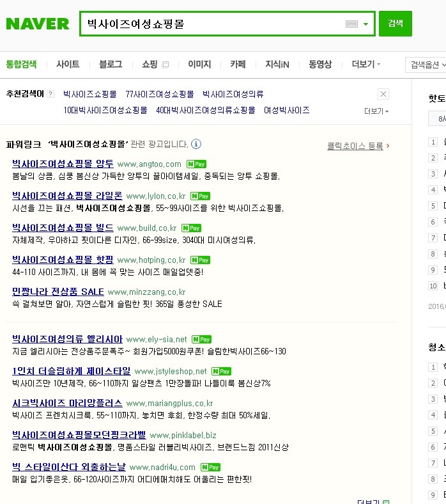This screenshot has height=504, width=446.
Task: Click the N Pay badge beside build.co.kr
Action: (x=192, y=228)
